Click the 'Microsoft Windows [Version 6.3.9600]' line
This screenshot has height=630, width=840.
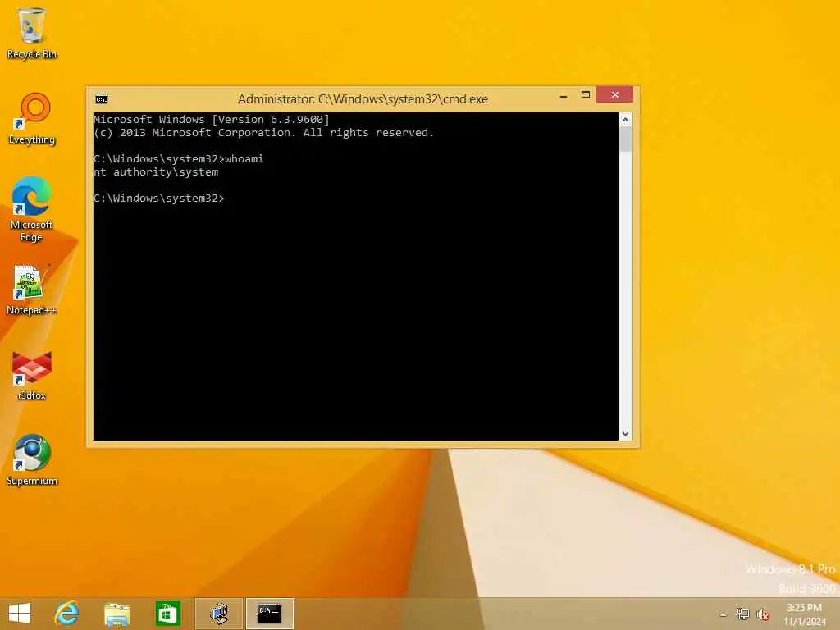point(212,120)
